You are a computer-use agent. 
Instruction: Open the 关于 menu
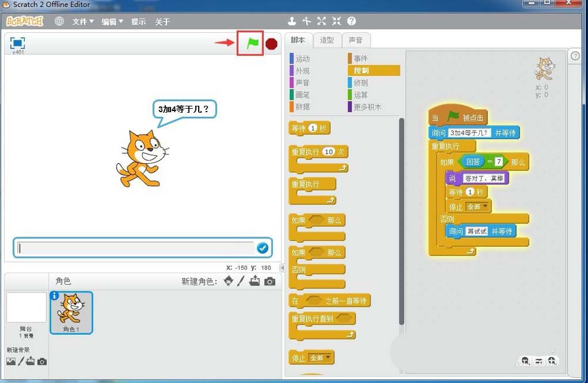[x=162, y=22]
